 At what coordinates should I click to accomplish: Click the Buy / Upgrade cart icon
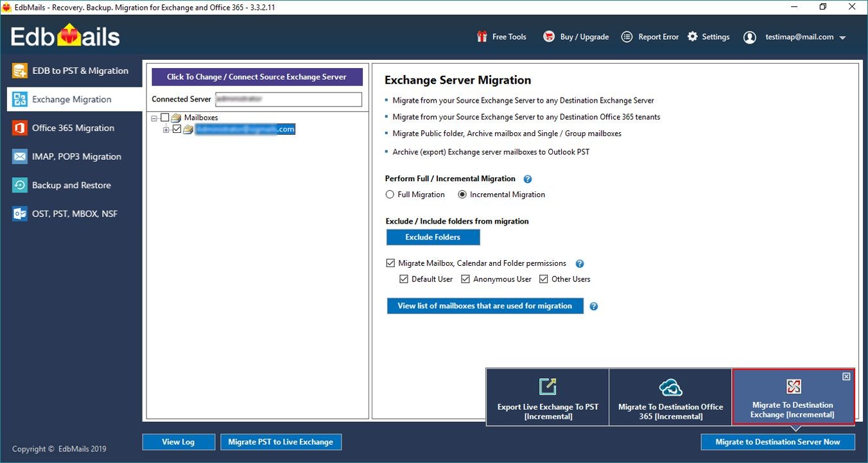coord(548,37)
